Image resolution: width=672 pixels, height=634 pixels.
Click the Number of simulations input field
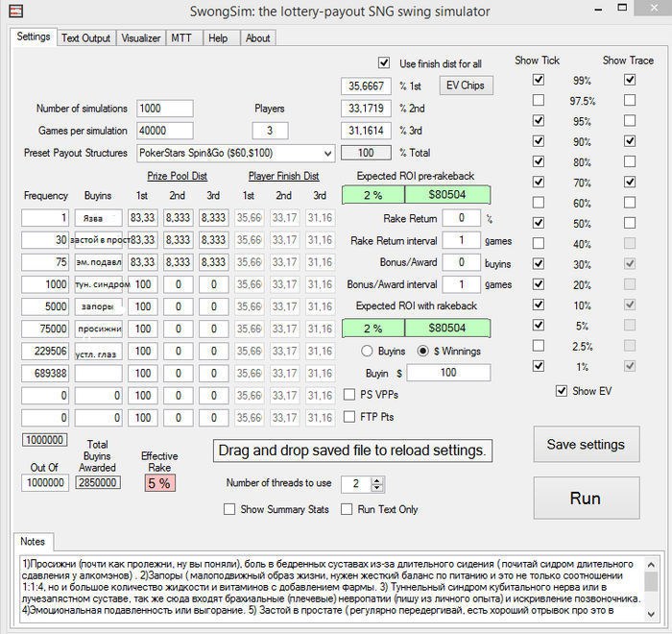coord(164,109)
